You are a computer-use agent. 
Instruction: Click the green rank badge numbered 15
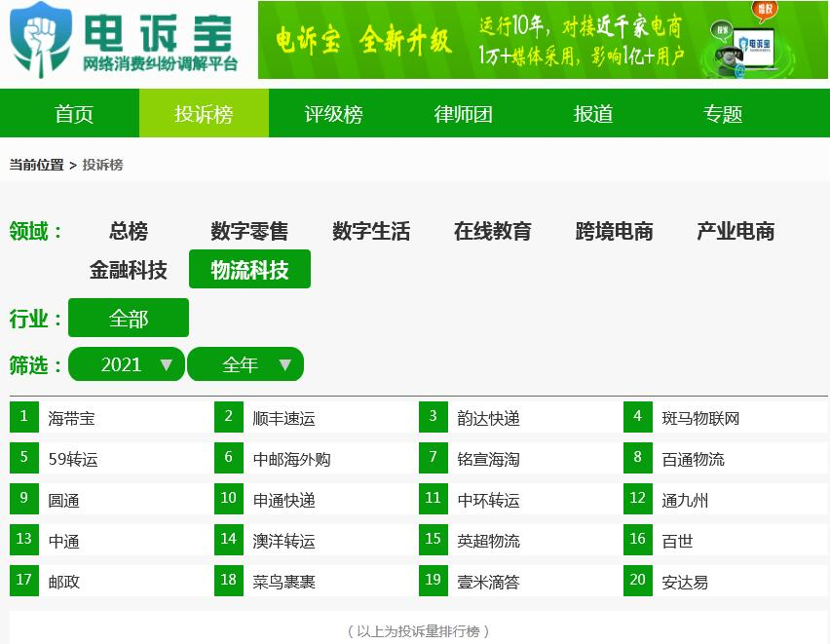433,539
